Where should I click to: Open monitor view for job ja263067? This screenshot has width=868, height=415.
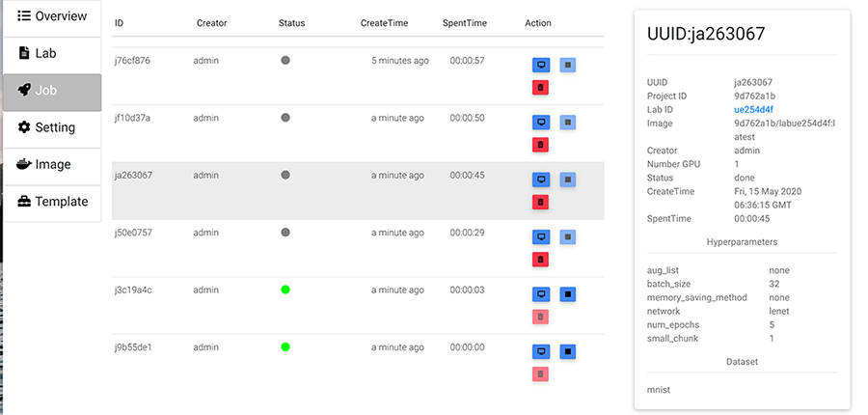[541, 180]
